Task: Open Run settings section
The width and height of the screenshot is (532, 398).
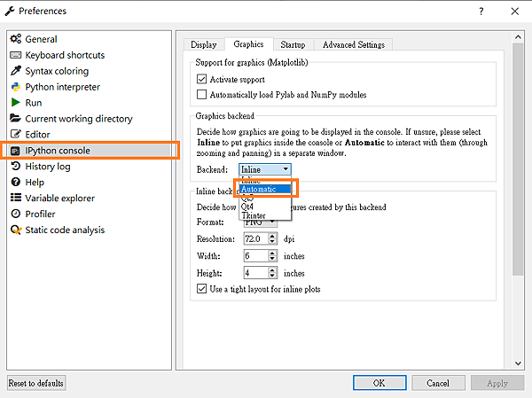Action: click(x=34, y=103)
